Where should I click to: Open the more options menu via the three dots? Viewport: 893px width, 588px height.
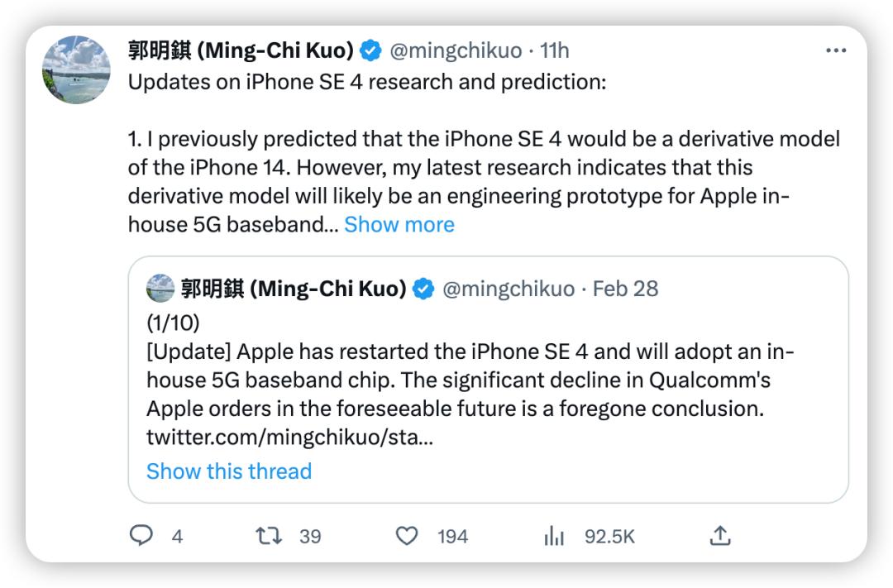tap(836, 50)
